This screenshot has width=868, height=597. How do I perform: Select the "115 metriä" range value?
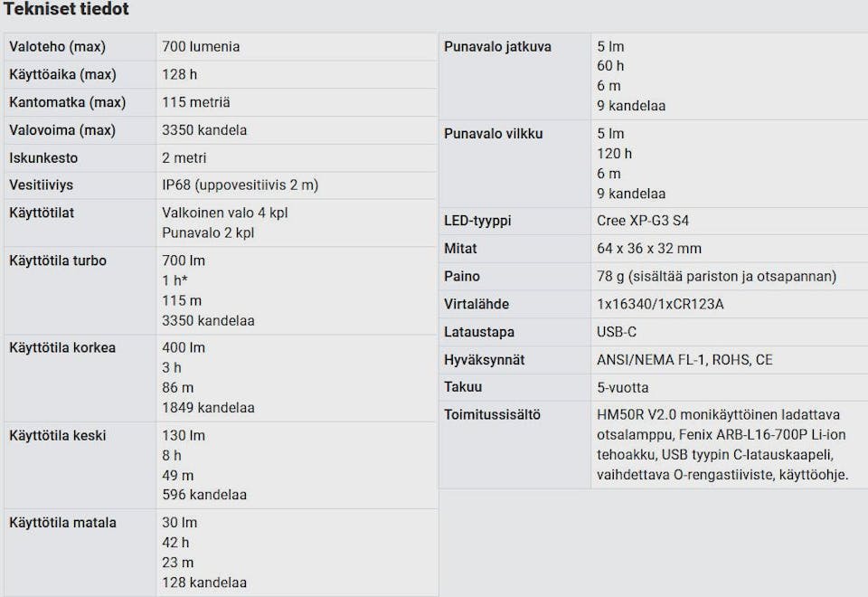click(x=194, y=102)
